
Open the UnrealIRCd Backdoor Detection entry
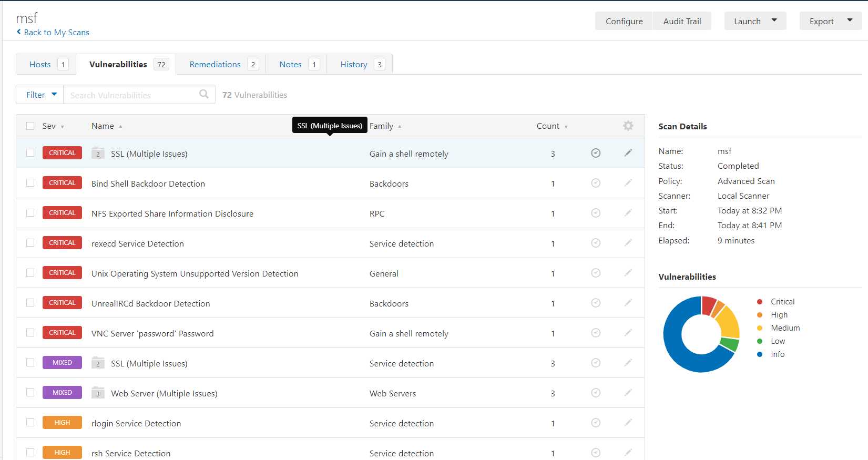pos(150,303)
